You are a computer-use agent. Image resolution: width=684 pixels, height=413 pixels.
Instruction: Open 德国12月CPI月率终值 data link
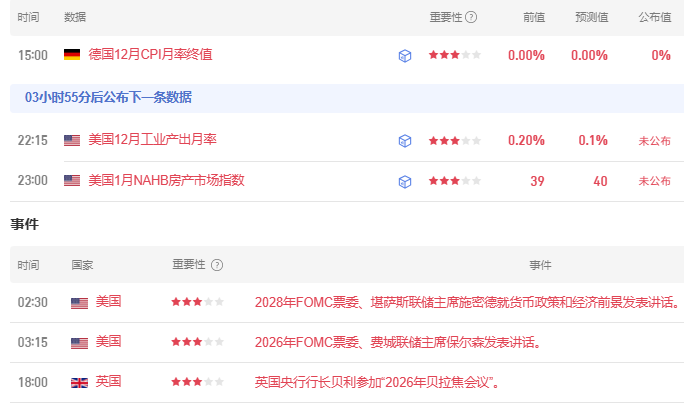pyautogui.click(x=150, y=55)
